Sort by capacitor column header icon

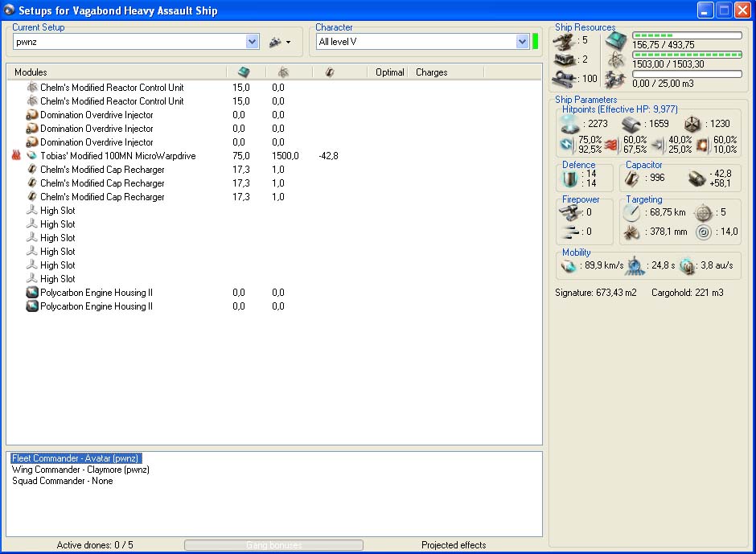(x=330, y=72)
